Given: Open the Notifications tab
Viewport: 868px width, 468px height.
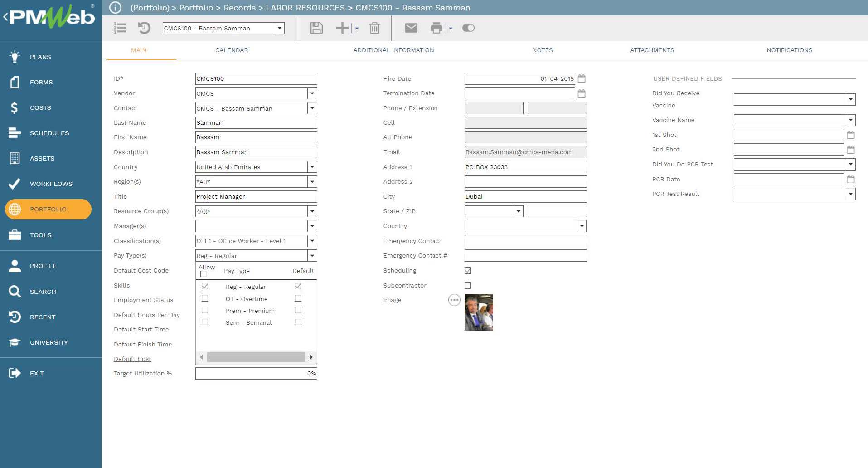Looking at the screenshot, I should 790,50.
